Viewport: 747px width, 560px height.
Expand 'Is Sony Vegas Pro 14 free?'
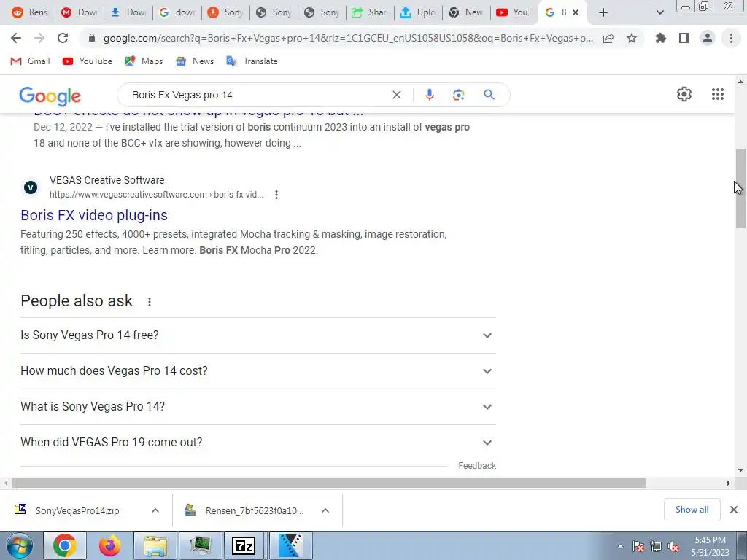(x=258, y=335)
